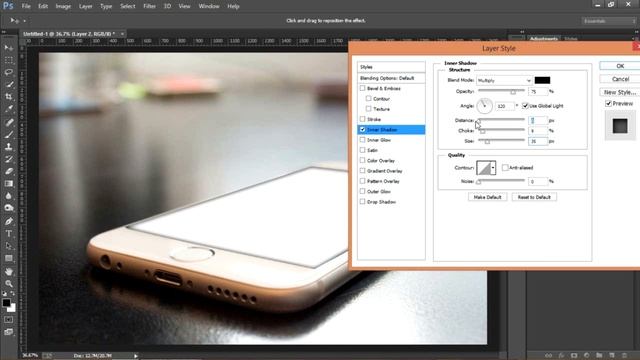This screenshot has height=360, width=640.
Task: Select the Clone Stamp tool
Action: (x=9, y=147)
